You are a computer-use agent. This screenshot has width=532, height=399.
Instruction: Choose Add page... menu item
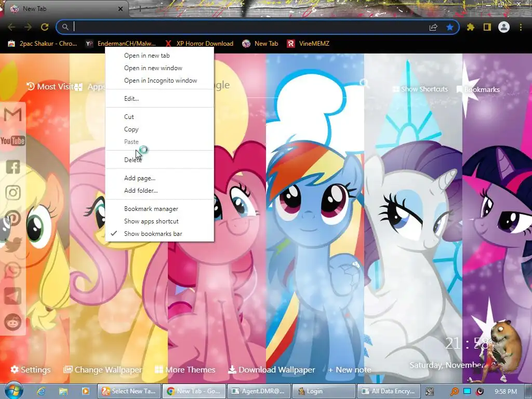click(x=159, y=178)
